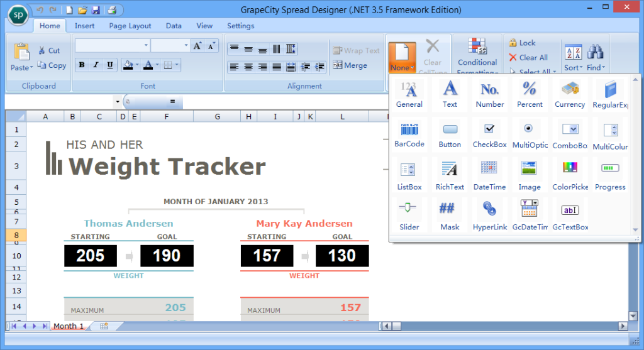644x350 pixels.
Task: Expand the None cell type dropdown
Action: point(402,57)
